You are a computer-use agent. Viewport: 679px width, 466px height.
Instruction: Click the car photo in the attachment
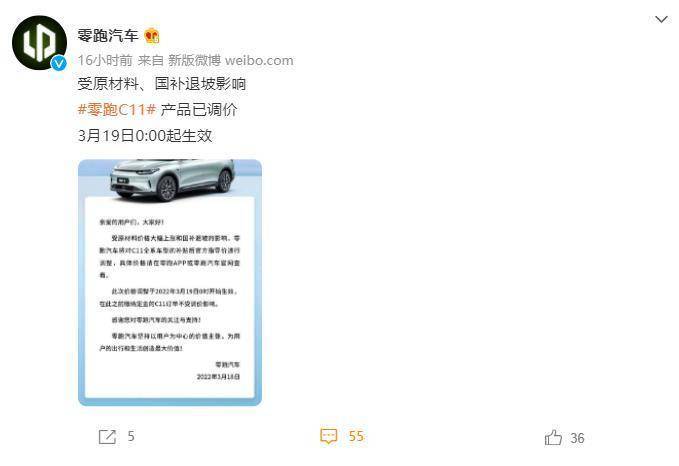[x=172, y=179]
